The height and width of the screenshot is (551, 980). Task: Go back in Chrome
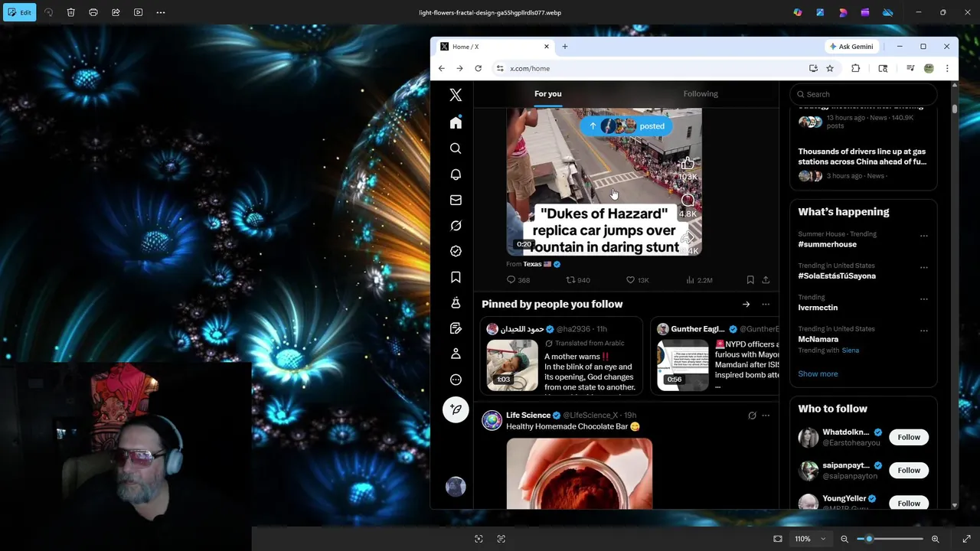click(x=442, y=68)
